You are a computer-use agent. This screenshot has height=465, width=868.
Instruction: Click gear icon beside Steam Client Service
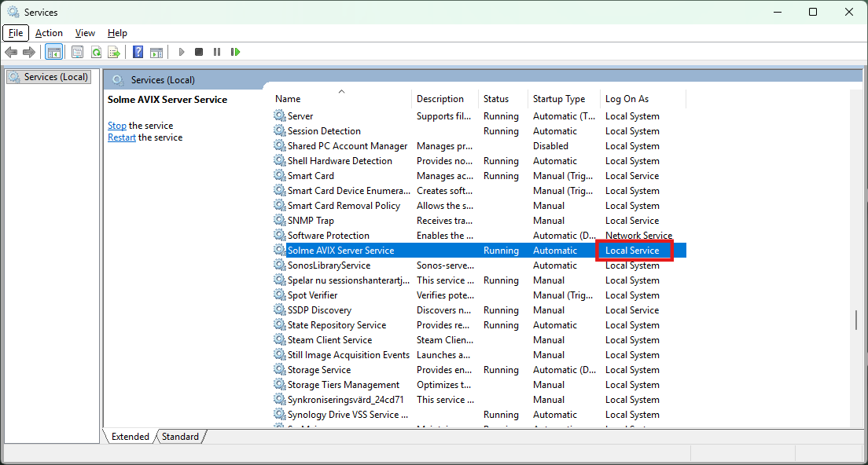pyautogui.click(x=280, y=339)
